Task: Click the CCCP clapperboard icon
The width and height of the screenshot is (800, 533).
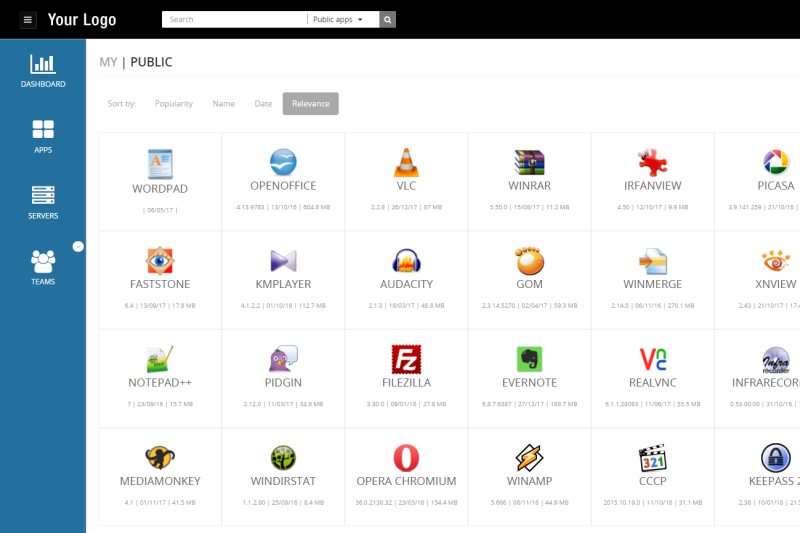Action: point(653,458)
